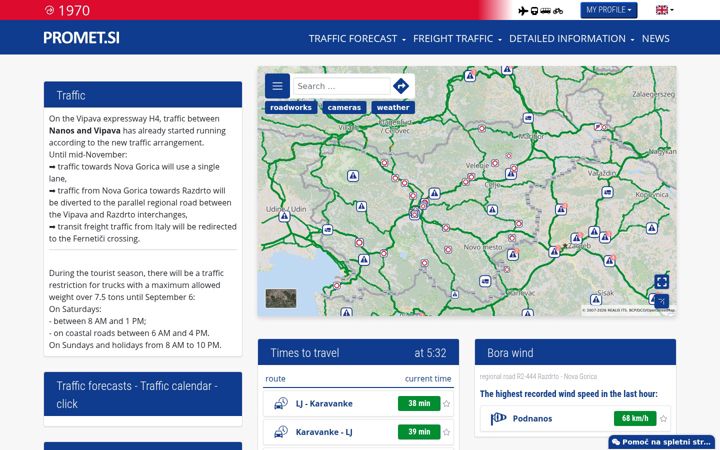Click the truck marker above the Karlovac label
720x450 pixels.
click(x=485, y=281)
